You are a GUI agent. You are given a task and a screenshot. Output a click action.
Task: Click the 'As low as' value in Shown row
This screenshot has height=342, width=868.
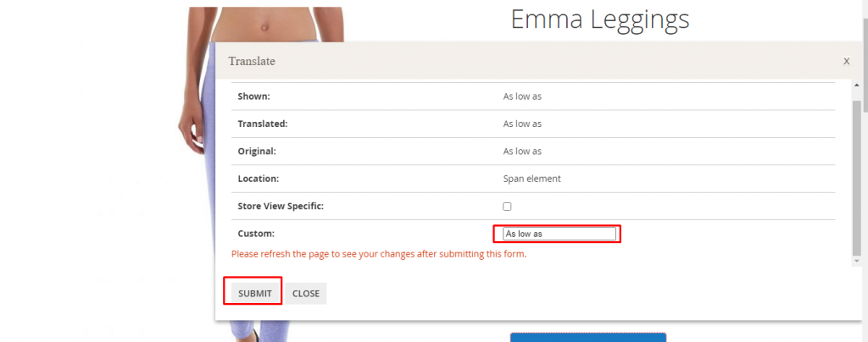[522, 97]
